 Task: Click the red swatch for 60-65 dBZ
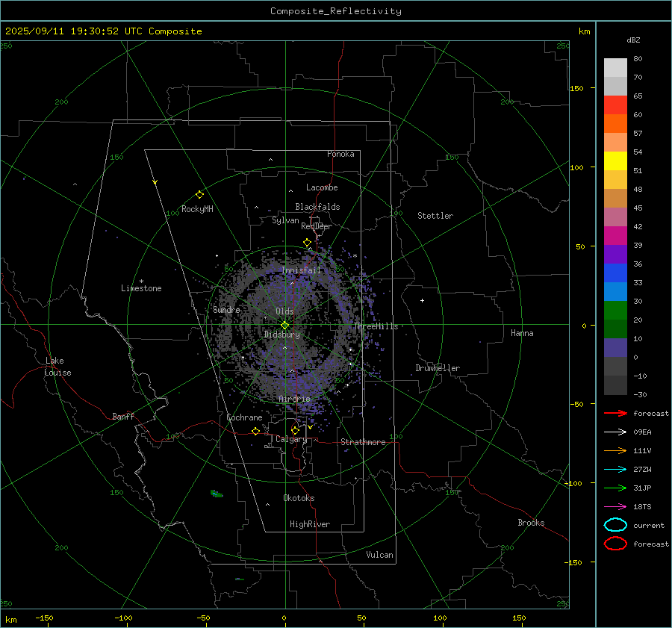click(615, 105)
